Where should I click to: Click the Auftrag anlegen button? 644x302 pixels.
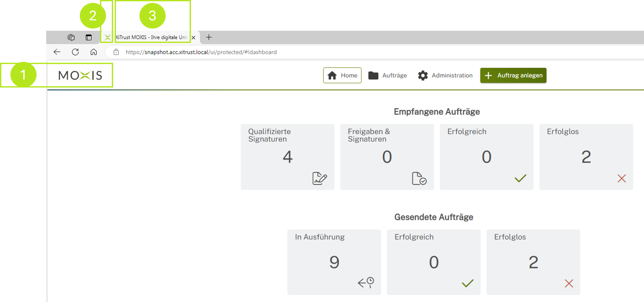click(513, 75)
